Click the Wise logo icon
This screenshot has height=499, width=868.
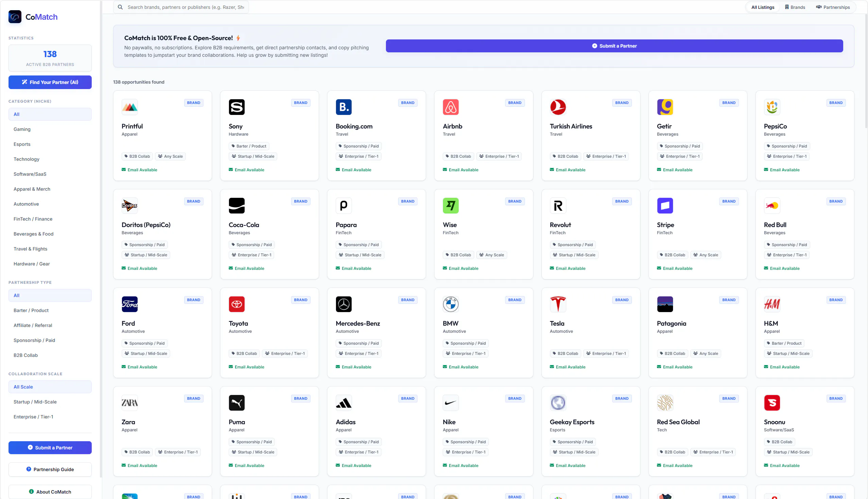coord(451,206)
